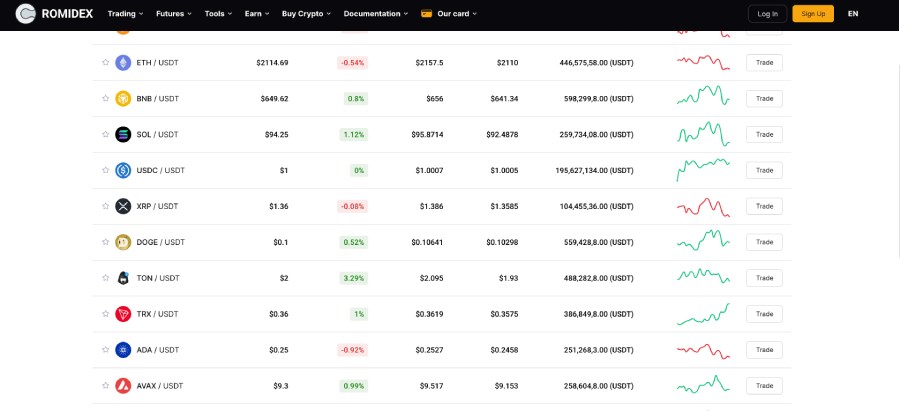Click the XRP coin icon
This screenshot has height=411, width=900.
pos(123,206)
